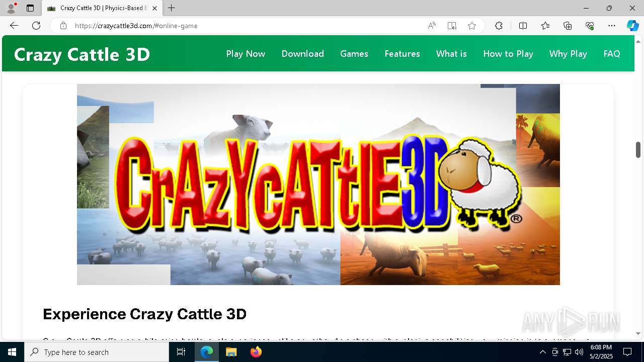Viewport: 644px width, 362px height.
Task: Close the Crazy Cattle 3D tab
Action: click(154, 8)
